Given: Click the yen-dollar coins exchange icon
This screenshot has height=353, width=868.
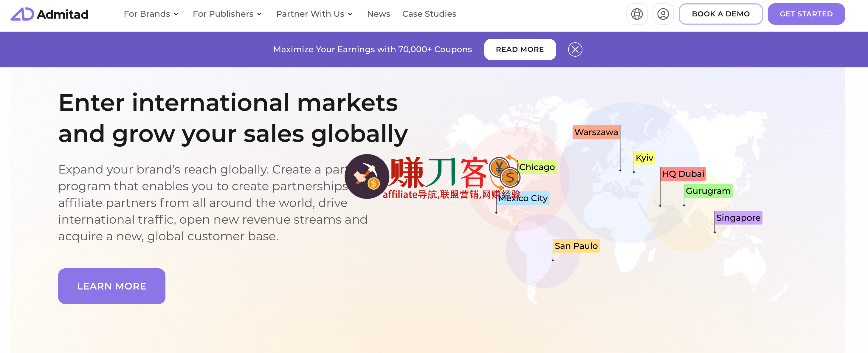Looking at the screenshot, I should (x=505, y=172).
